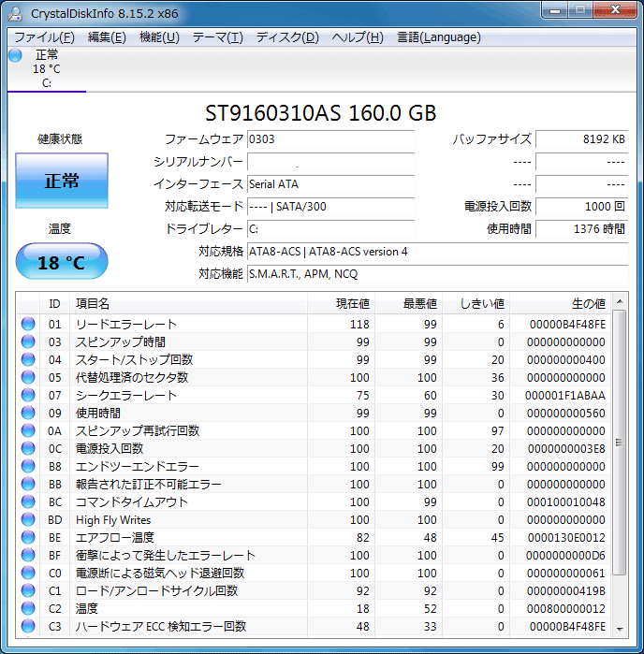Click the ファームウェア field showing 0303
The height and width of the screenshot is (654, 644).
point(331,139)
